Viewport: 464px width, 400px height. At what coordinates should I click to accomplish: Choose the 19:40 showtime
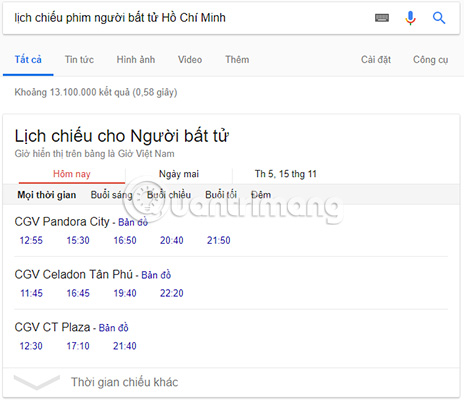(x=125, y=293)
